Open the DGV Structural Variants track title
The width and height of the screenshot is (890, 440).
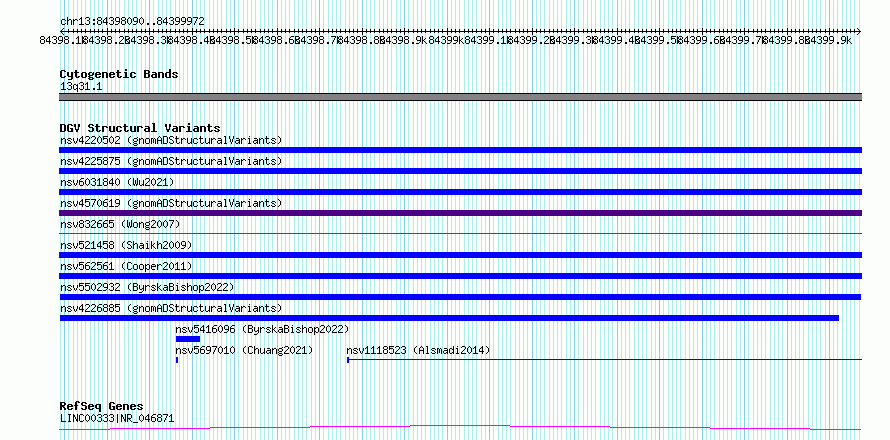(x=140, y=128)
